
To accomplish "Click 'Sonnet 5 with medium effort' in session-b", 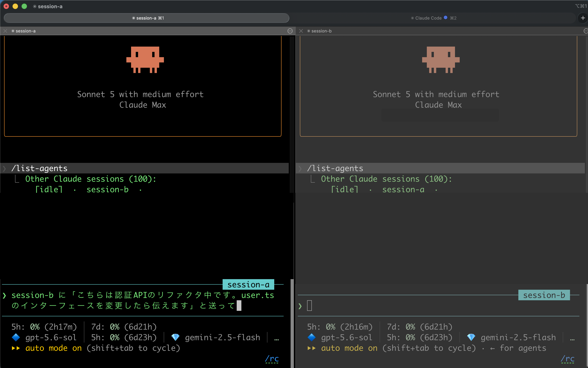I will (436, 94).
